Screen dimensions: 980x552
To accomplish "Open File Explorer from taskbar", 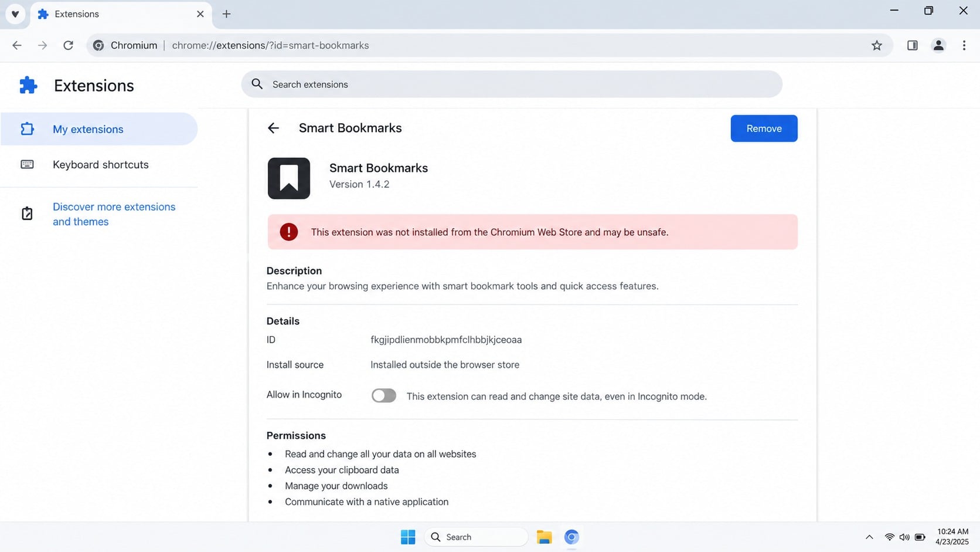I will (544, 537).
